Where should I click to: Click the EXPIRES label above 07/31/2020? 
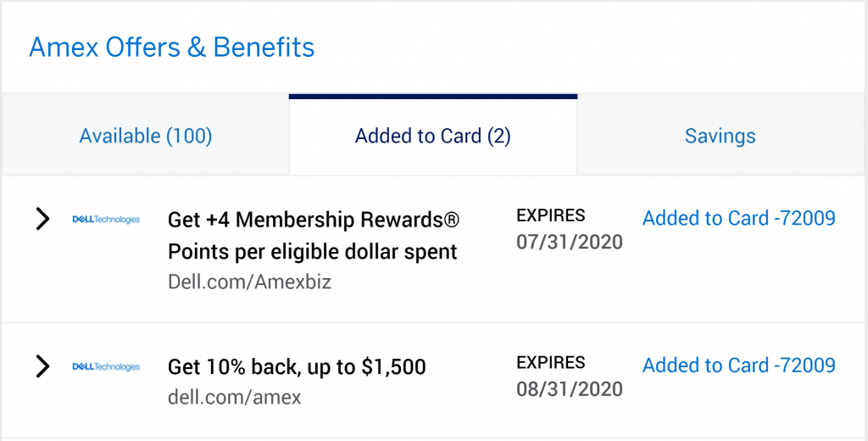pos(551,215)
